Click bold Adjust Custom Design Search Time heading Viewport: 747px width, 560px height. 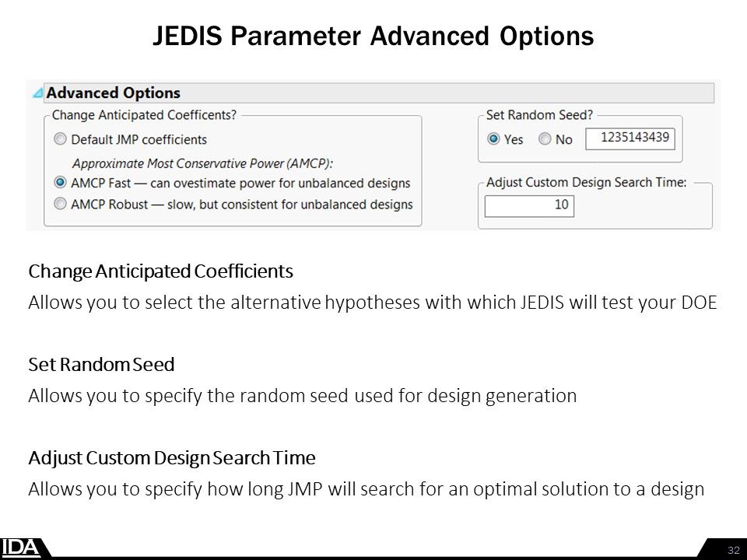click(x=173, y=457)
